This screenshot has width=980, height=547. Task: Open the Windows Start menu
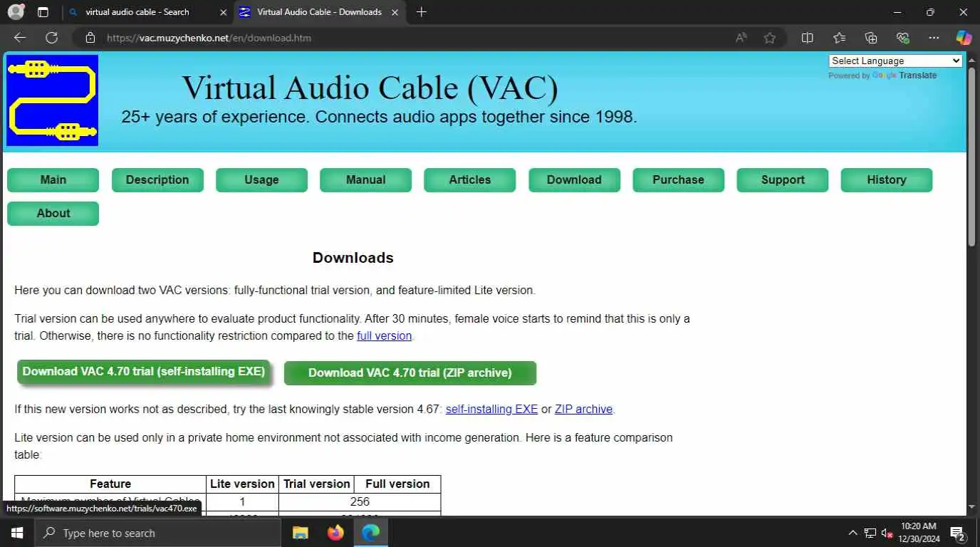pos(16,533)
